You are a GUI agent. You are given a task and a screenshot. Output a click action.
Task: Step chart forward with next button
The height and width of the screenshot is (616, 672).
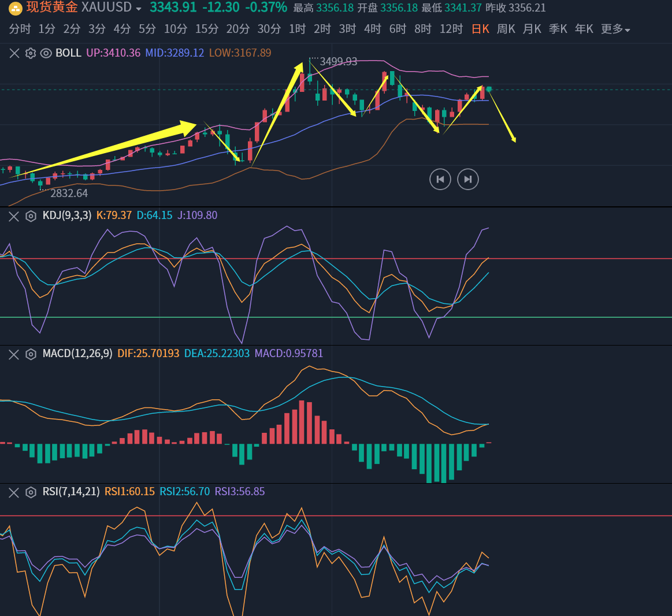468,179
